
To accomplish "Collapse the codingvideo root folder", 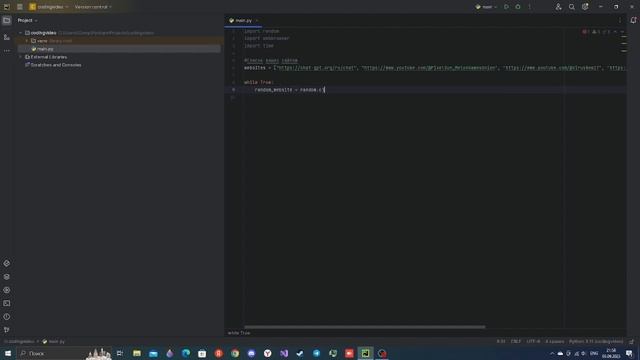I will click(20, 33).
